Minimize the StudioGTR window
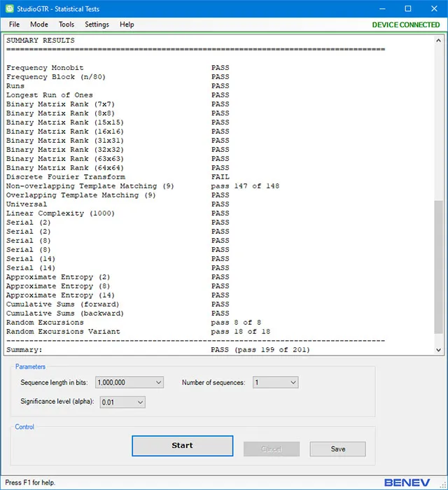 pos(382,8)
